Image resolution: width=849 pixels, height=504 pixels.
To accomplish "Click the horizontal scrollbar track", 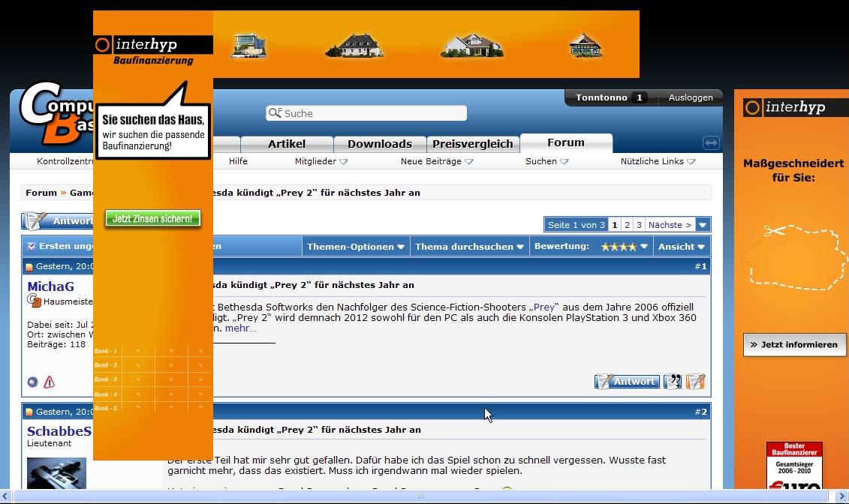I will tap(420, 496).
